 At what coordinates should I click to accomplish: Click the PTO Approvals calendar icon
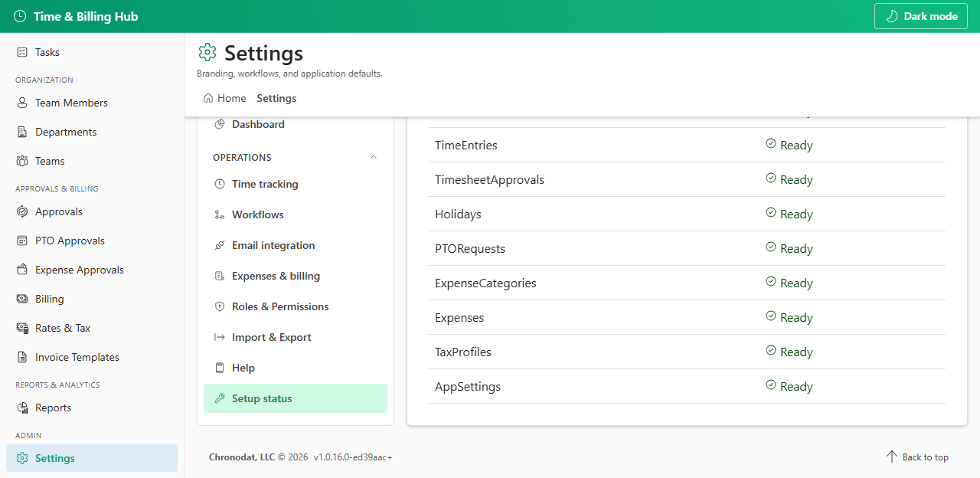(x=22, y=241)
